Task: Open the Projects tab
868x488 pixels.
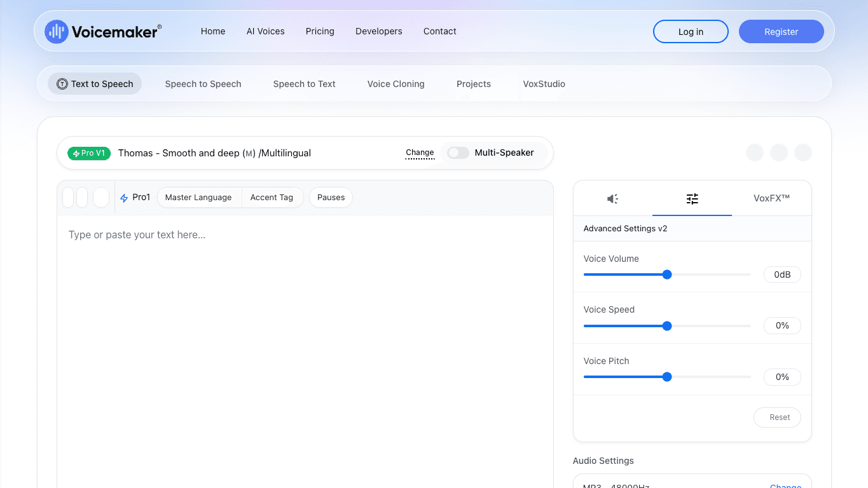Action: click(x=474, y=84)
